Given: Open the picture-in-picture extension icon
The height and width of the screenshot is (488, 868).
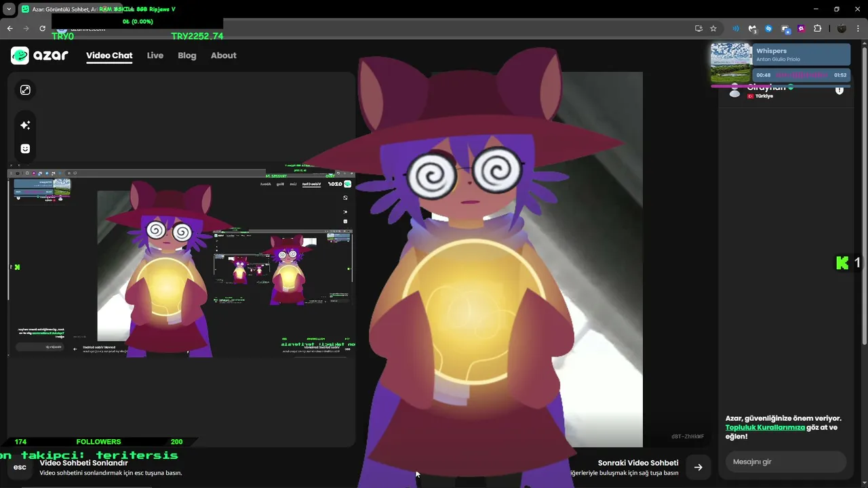Looking at the screenshot, I should tap(785, 28).
